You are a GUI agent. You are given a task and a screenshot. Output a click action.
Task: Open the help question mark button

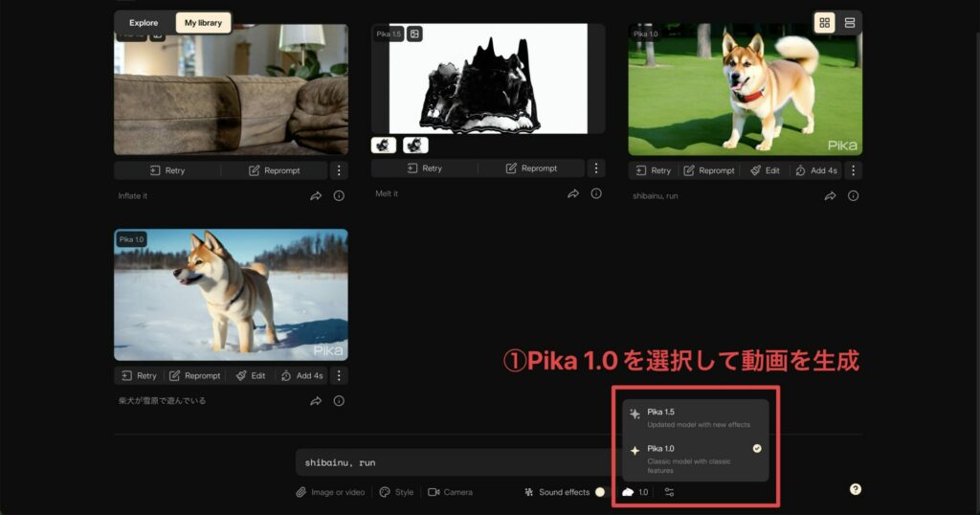pos(856,489)
